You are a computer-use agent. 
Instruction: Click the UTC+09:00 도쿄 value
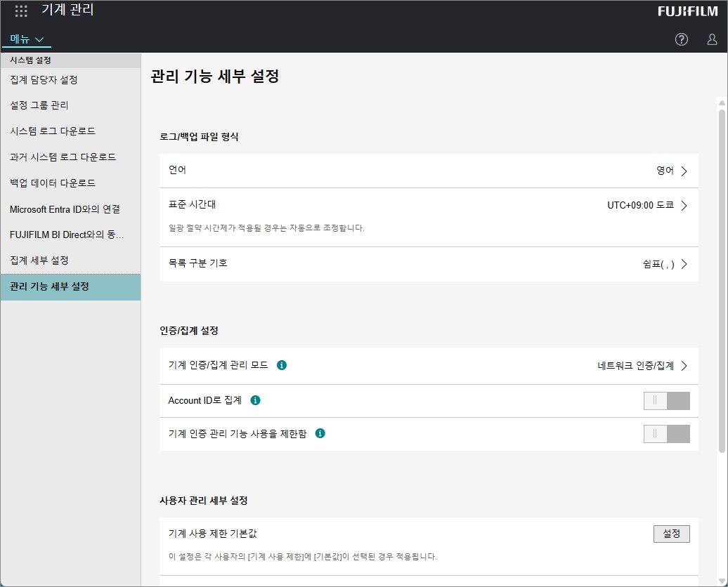coord(641,205)
